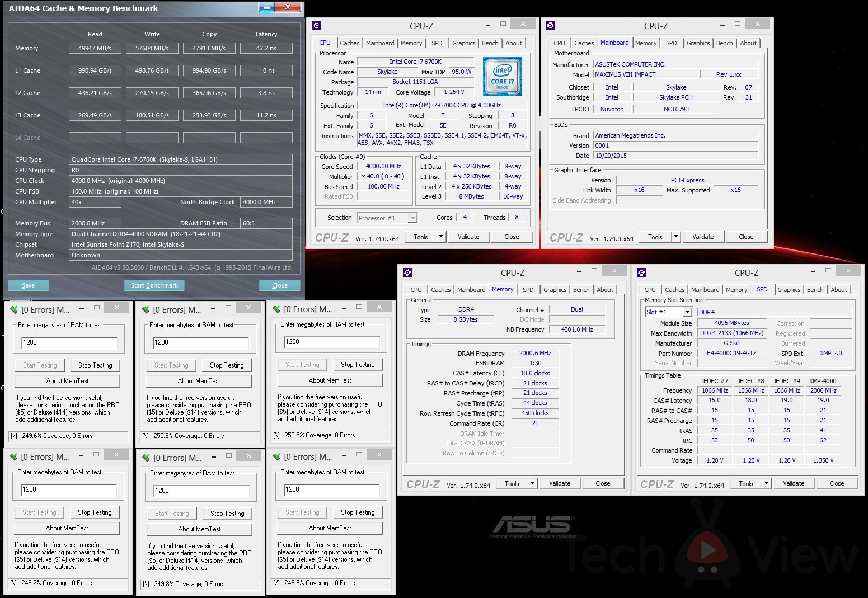Click the Core Speed value 4000.00 MHz

384,167
